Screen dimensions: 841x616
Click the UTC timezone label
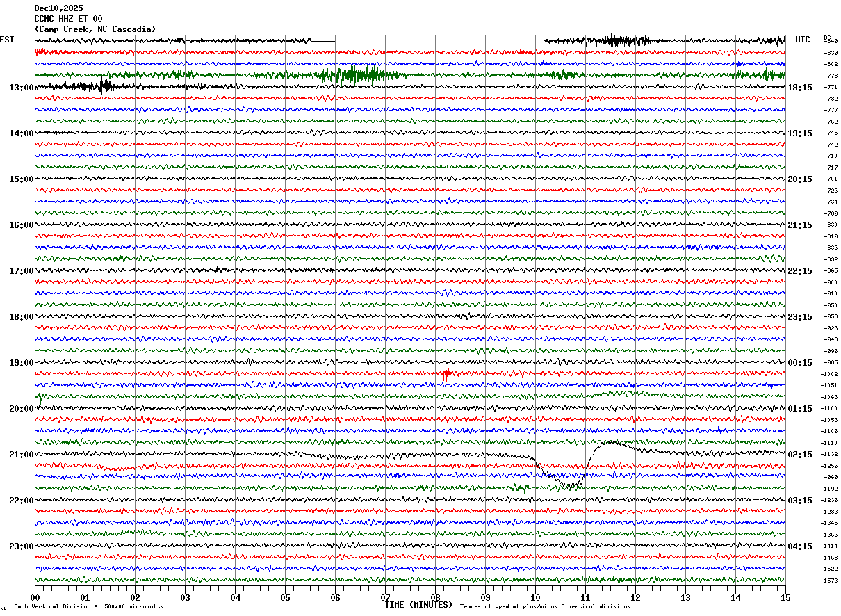(803, 40)
